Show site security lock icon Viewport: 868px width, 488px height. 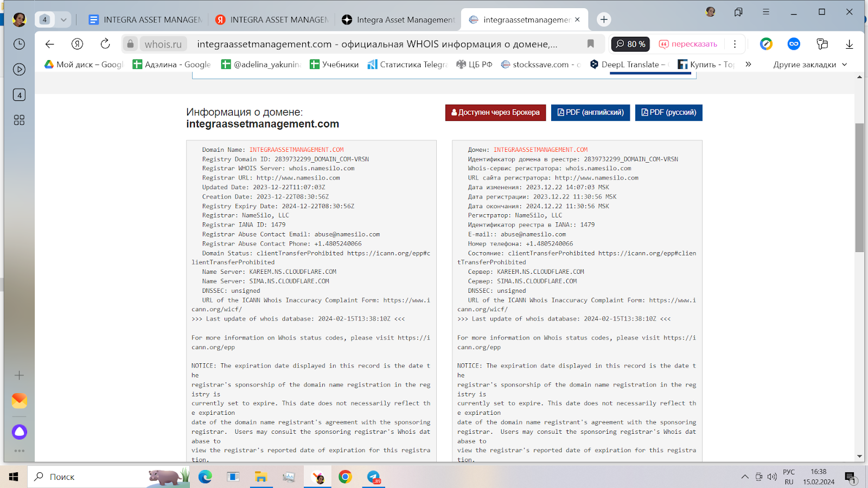coord(130,44)
